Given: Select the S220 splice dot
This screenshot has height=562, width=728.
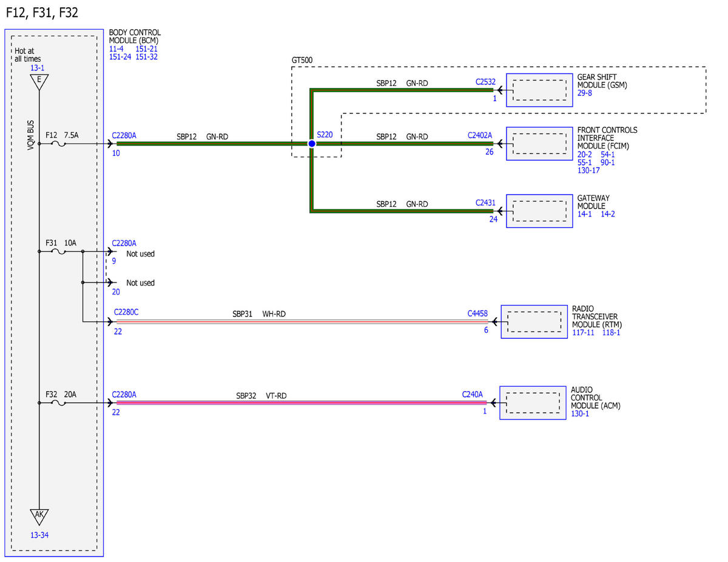Looking at the screenshot, I should [x=311, y=144].
